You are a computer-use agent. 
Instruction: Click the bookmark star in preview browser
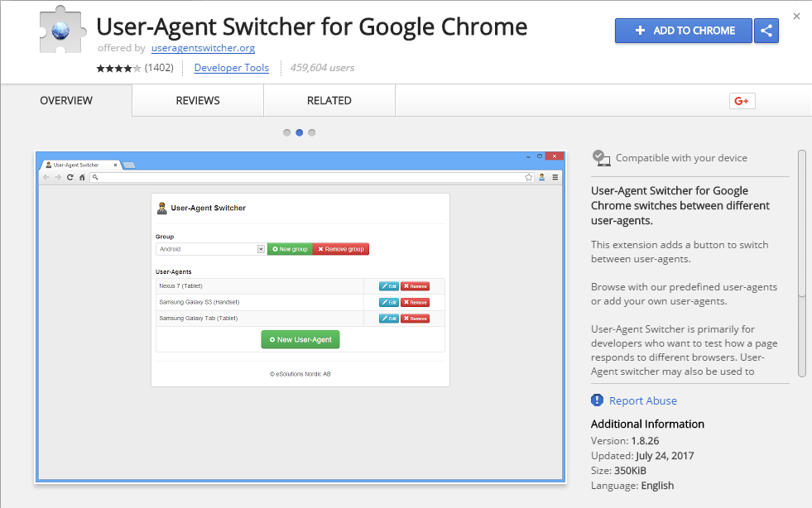[x=528, y=177]
